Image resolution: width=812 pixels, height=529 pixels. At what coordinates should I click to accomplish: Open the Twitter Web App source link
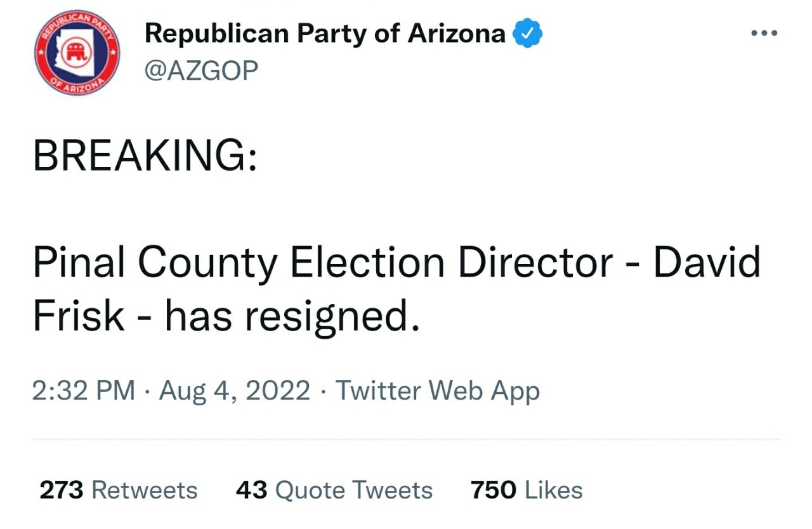tap(437, 391)
